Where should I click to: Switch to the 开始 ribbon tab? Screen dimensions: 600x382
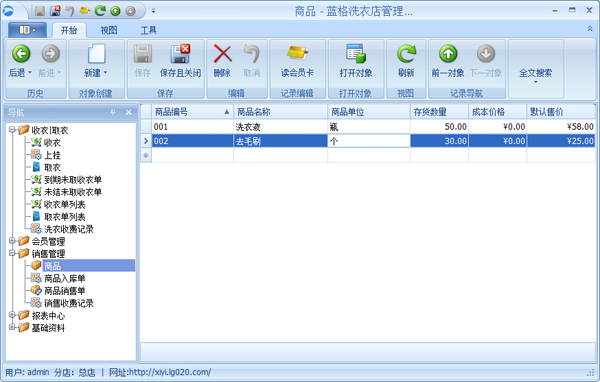click(x=69, y=30)
